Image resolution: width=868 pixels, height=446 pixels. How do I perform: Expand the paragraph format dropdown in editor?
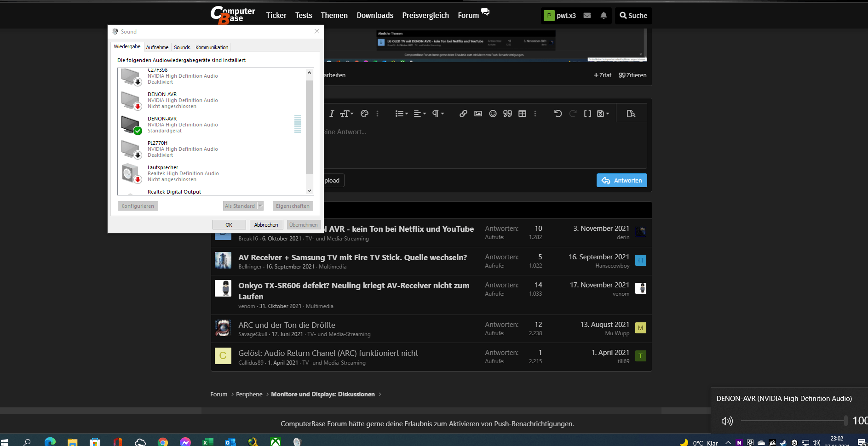click(438, 114)
